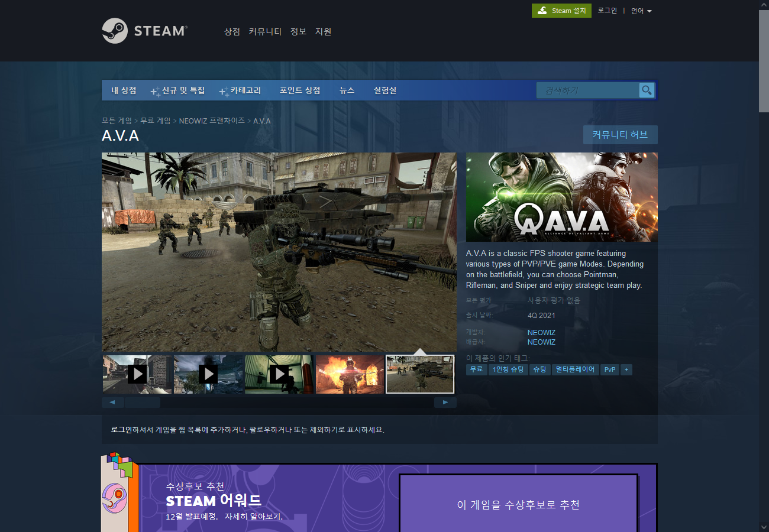Screen dimensions: 769x532
Task: Click the thumbnail strip left arrow
Action: 112,403
